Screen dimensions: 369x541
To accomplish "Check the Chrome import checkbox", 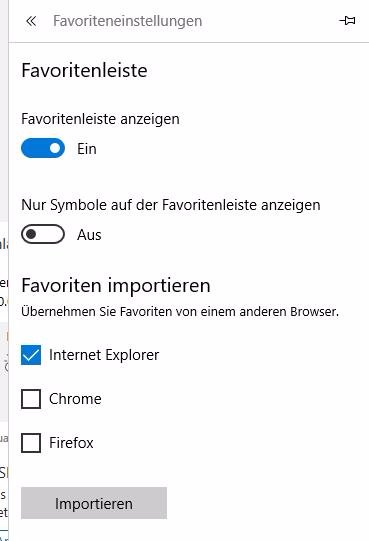I will pos(31,399).
